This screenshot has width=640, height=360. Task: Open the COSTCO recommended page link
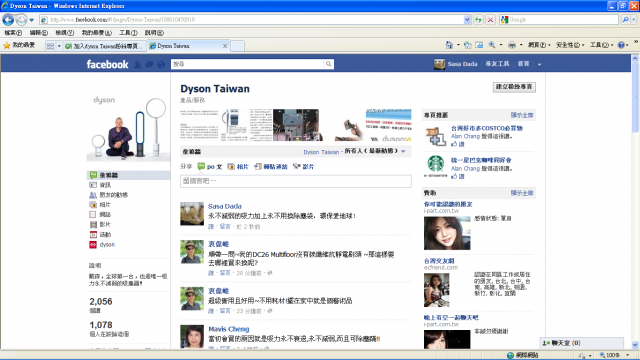pyautogui.click(x=487, y=128)
